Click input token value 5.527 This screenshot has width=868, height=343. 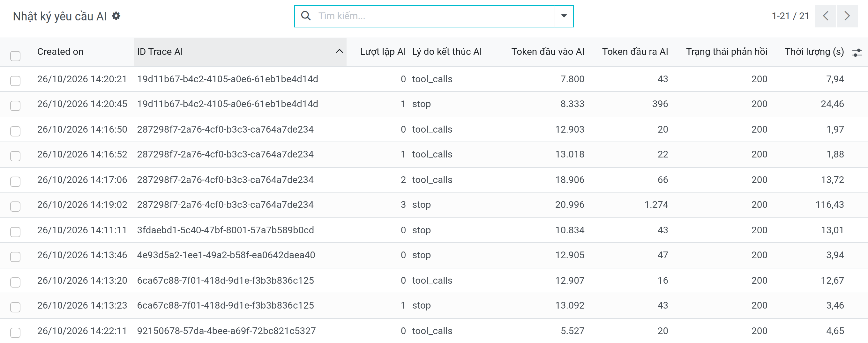(572, 331)
